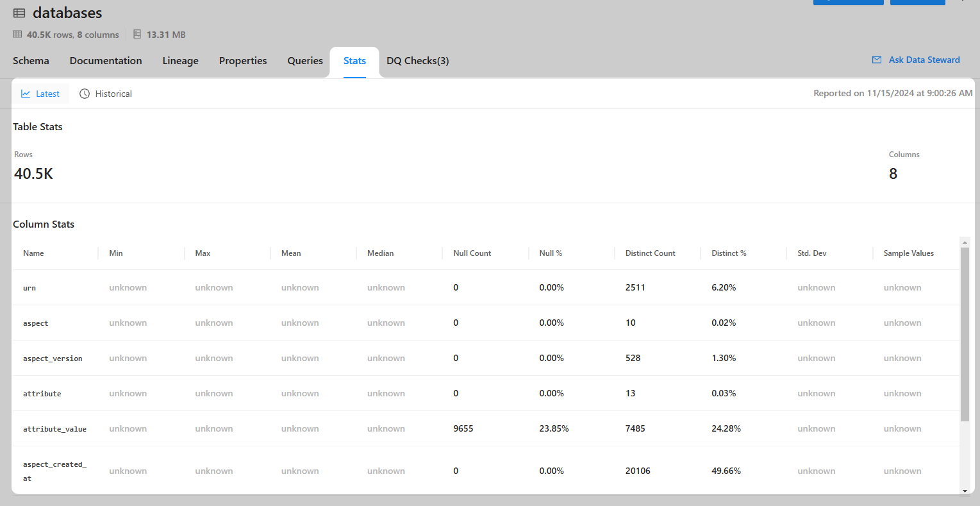Click distinct percent 24.28% value
The image size is (980, 506).
(x=726, y=428)
